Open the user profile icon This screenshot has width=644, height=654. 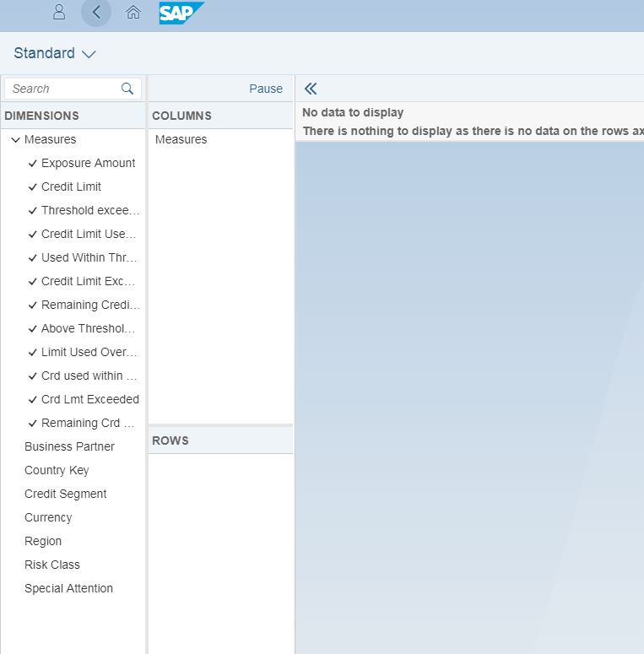tap(59, 12)
